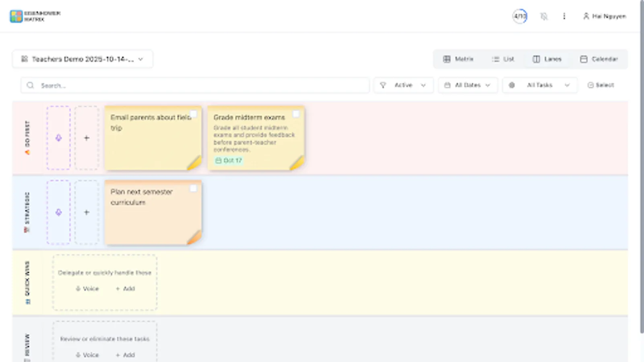This screenshot has width=644, height=362.
Task: Click Add in the Review lane
Action: 124,355
